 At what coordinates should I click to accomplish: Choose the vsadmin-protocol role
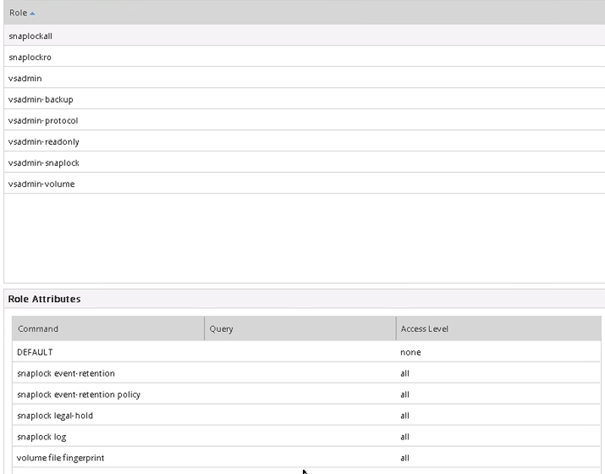click(x=42, y=121)
